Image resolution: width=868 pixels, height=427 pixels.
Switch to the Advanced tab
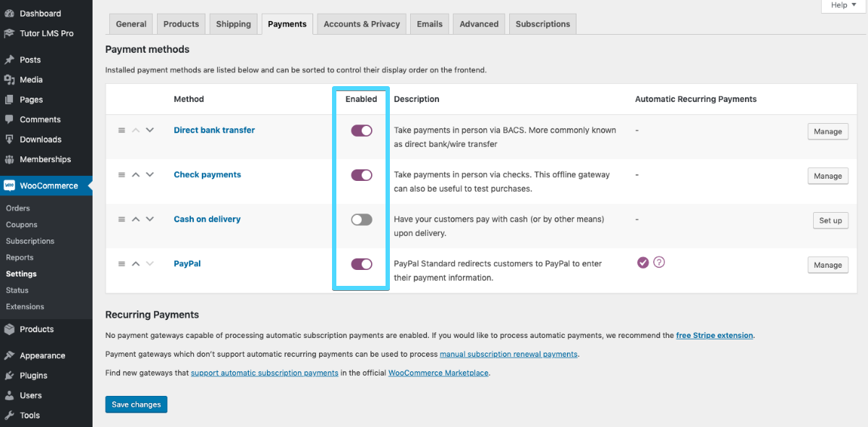coord(479,24)
